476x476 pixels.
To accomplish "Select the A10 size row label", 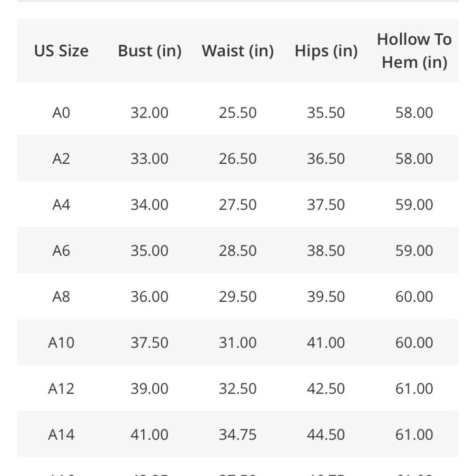I will [61, 343].
